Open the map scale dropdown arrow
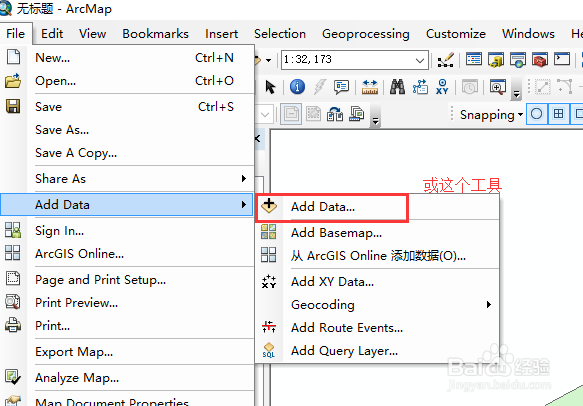This screenshot has height=406, width=583. tap(420, 60)
